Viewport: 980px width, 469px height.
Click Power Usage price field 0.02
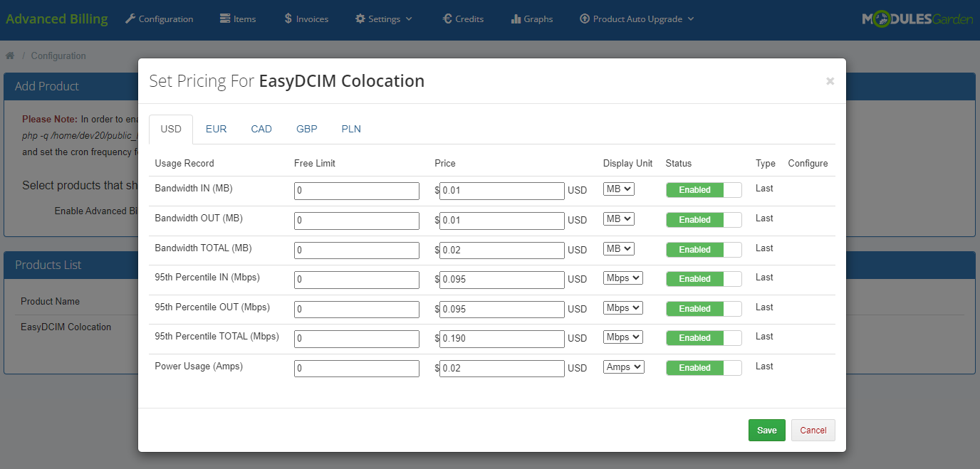coord(502,369)
